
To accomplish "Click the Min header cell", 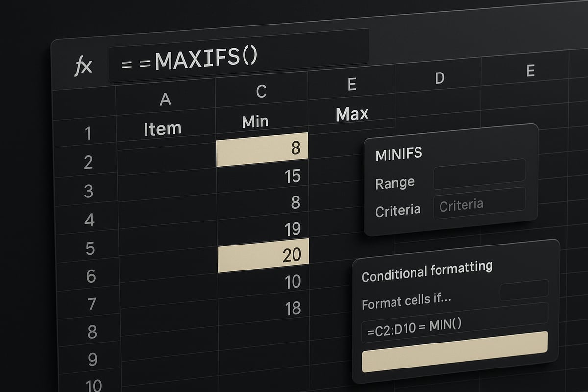I will tap(256, 121).
